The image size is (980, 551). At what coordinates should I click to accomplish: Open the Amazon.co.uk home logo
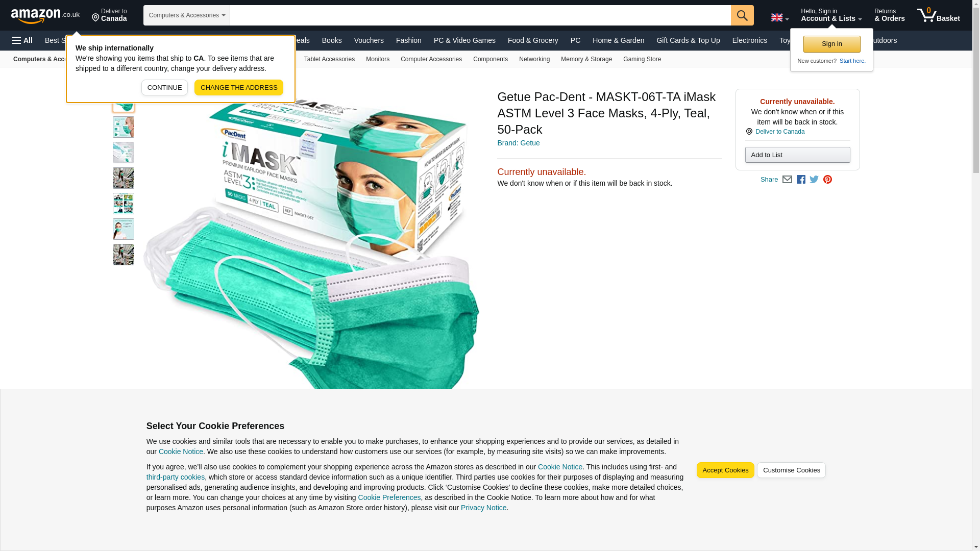[45, 16]
